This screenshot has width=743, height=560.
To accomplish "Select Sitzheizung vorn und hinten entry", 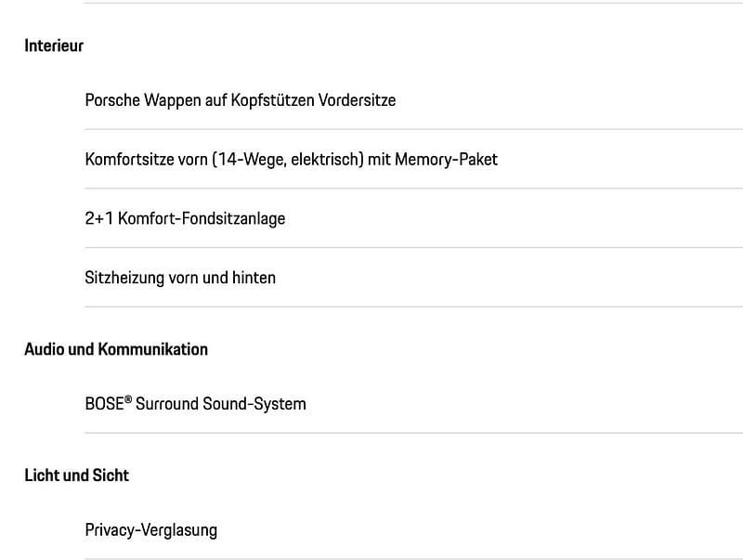I will coord(180,278).
